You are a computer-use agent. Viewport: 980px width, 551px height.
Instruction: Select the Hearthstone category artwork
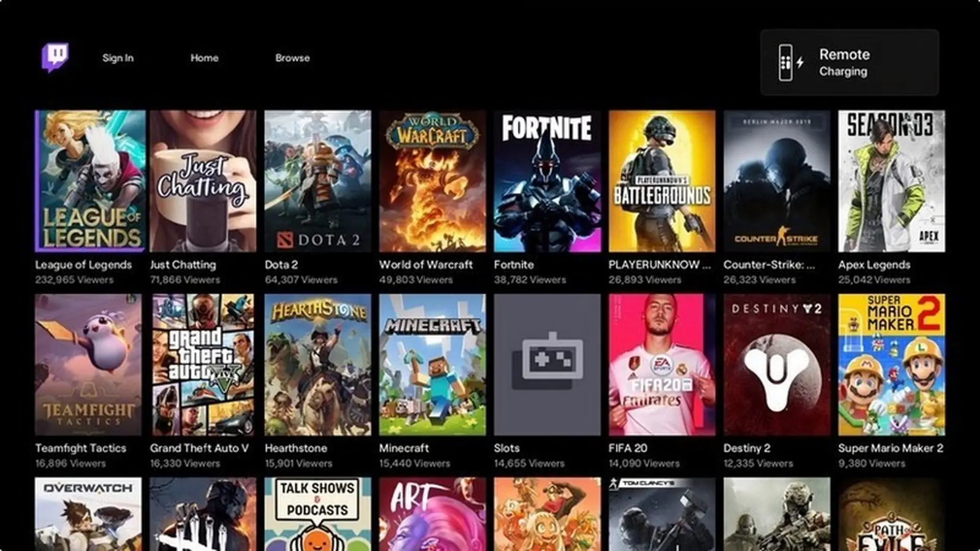click(317, 365)
